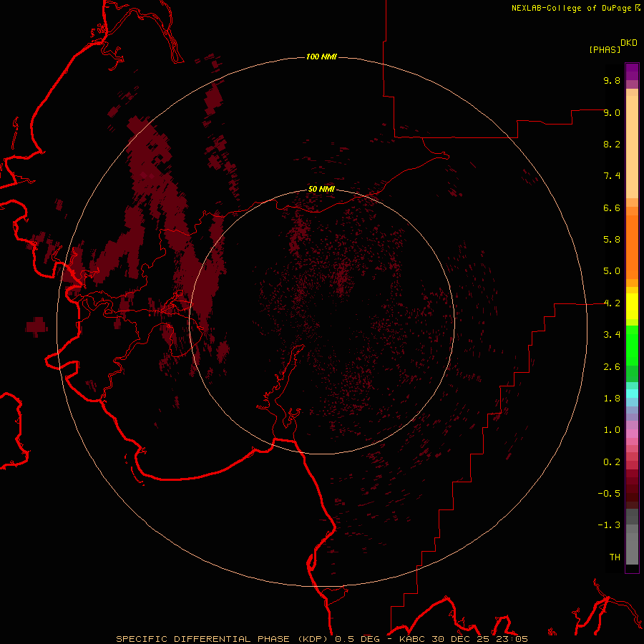Viewport: 644px width, 644px height.
Task: Click the 0.2 value on the color scale
Action: [612, 462]
